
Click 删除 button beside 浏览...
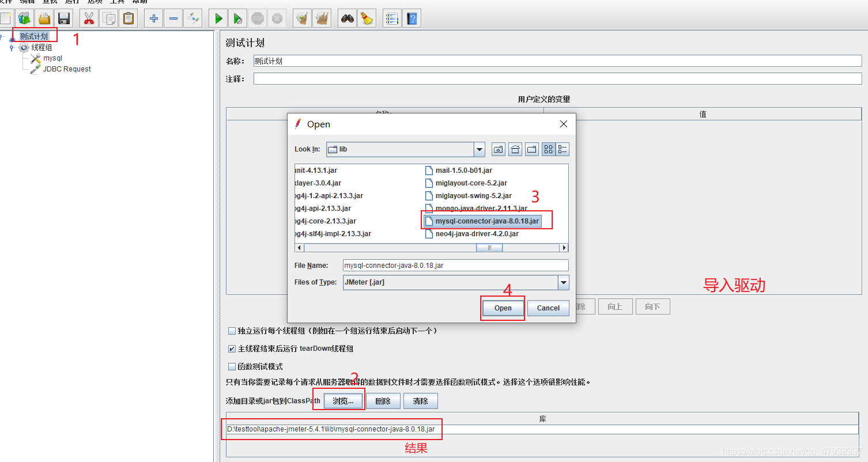point(383,401)
